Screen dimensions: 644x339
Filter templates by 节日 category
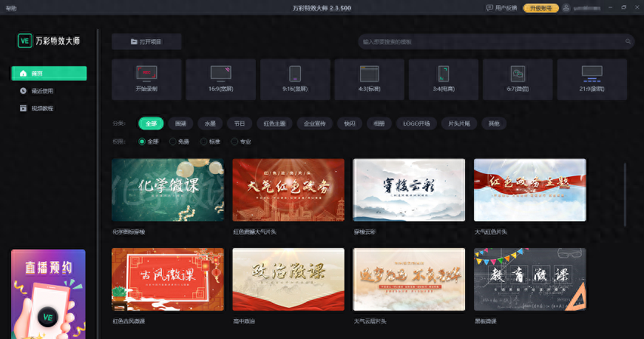point(240,124)
